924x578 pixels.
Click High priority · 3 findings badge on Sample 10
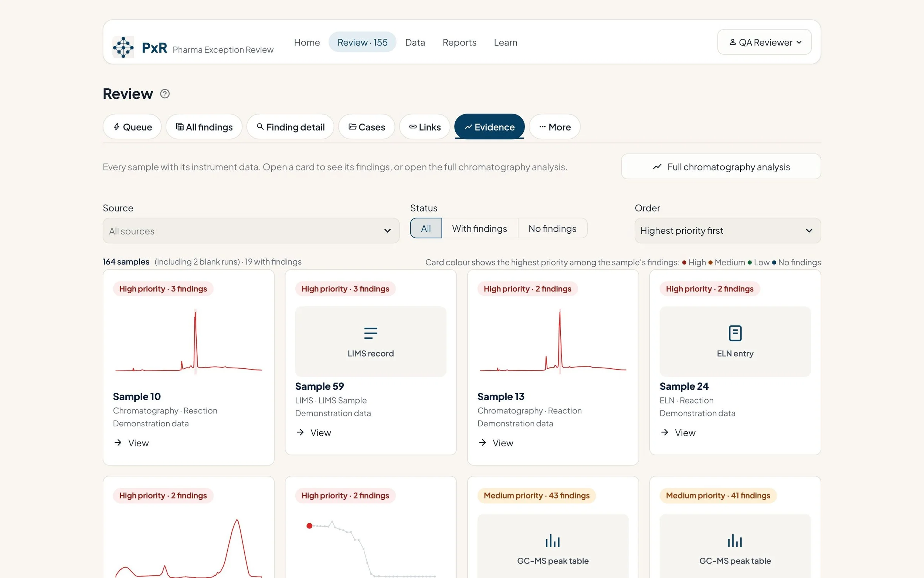(163, 288)
